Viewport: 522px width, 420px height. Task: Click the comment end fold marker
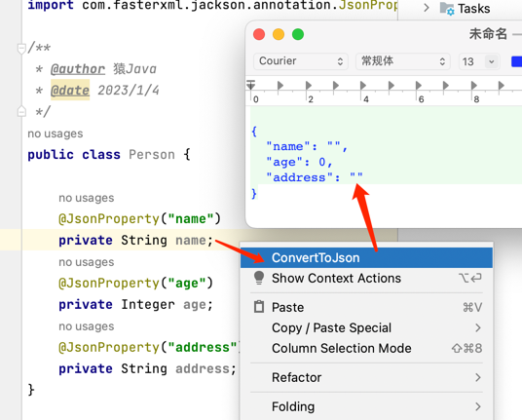click(x=21, y=111)
